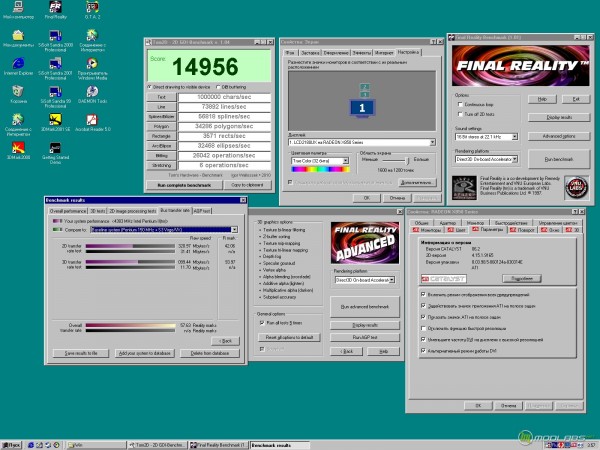
Task: Click the Polygon test button in Tom2D
Action: (x=161, y=126)
